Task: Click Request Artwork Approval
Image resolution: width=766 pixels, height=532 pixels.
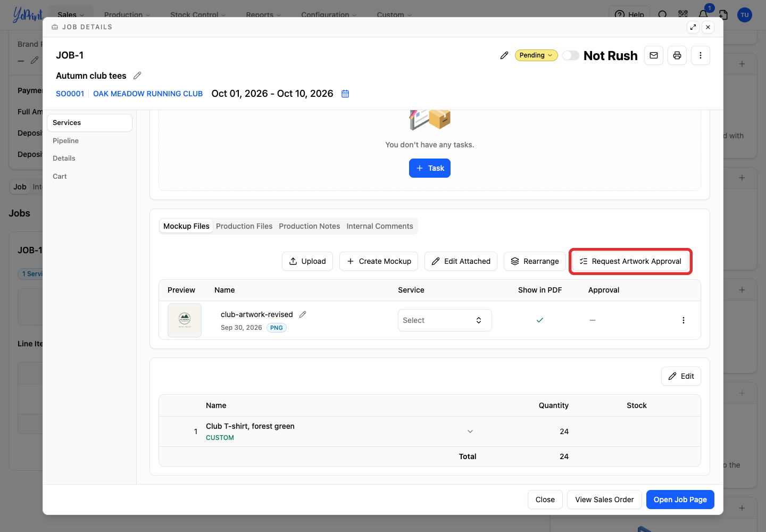Action: 630,261
